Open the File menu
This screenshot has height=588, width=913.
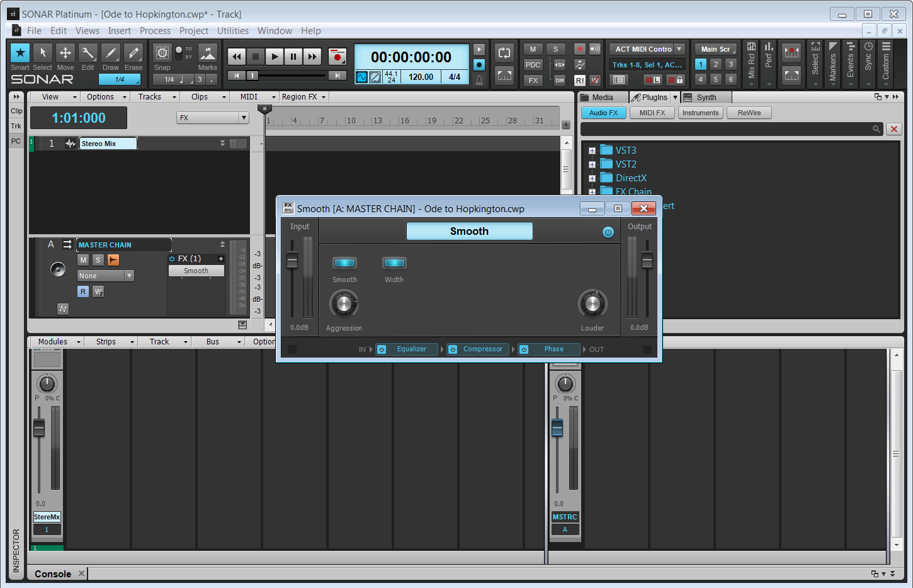pos(34,31)
